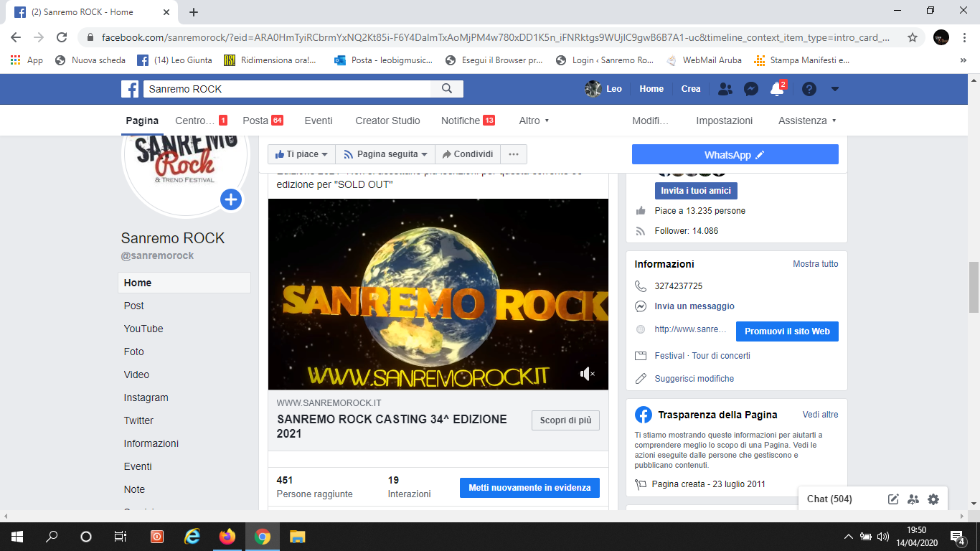Click the Sanremo Rock video thumbnail
The width and height of the screenshot is (980, 551).
pos(438,294)
